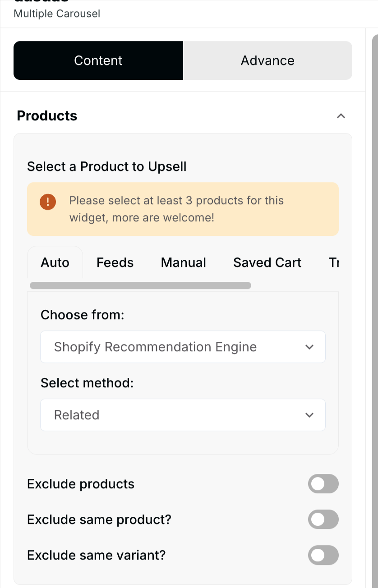Switch to the Content tab
Screen dimensions: 378x588
click(x=98, y=60)
